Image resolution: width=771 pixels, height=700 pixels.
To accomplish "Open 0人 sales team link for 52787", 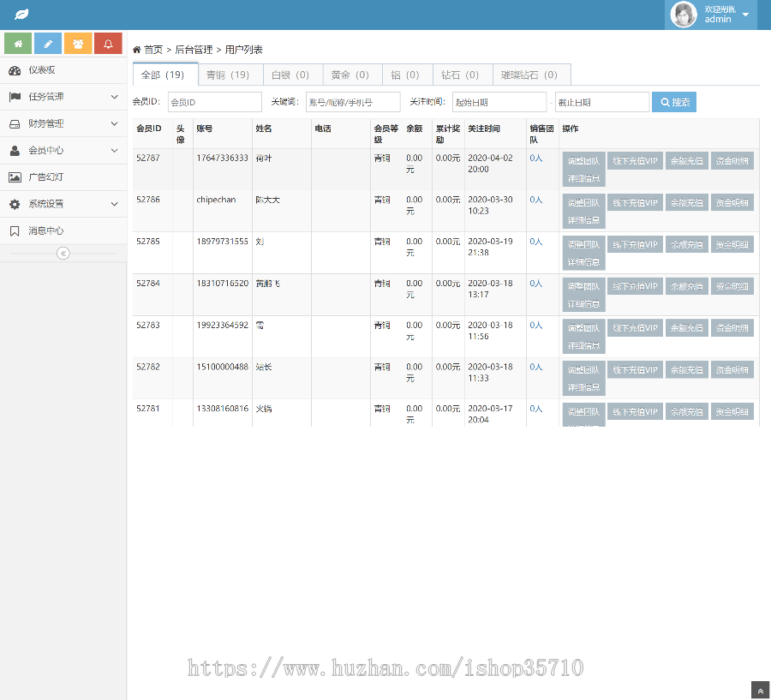I will 536,158.
